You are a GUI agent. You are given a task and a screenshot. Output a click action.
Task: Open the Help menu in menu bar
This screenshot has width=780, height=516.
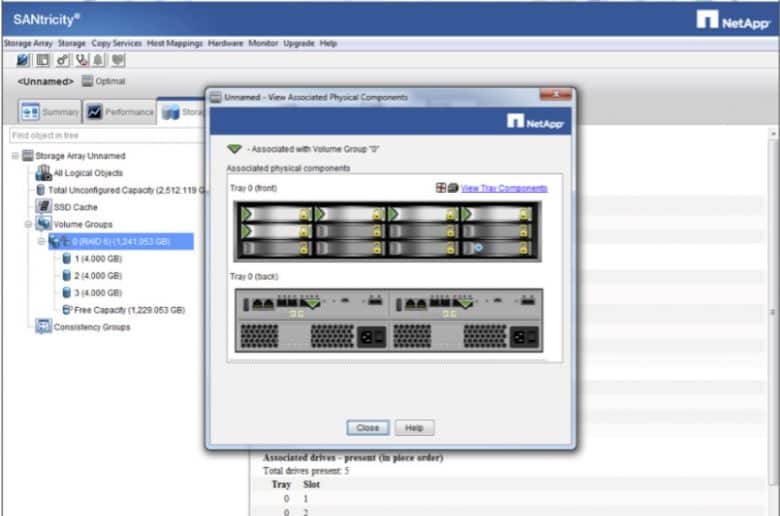(x=328, y=43)
